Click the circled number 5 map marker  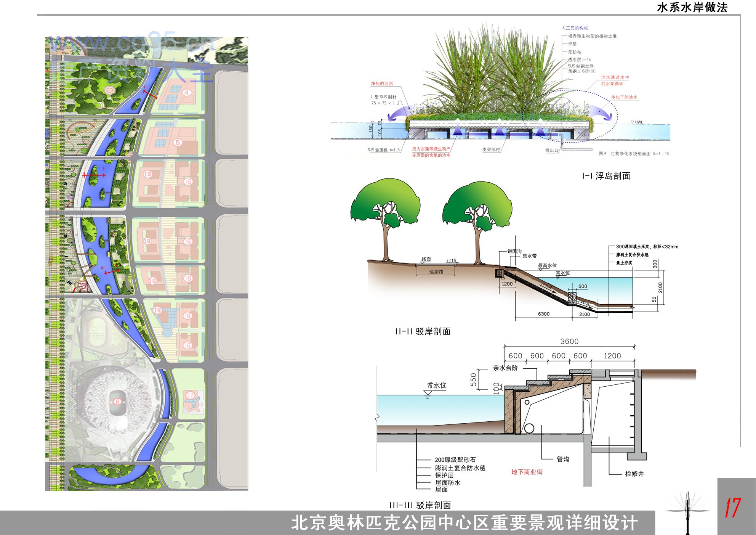click(178, 142)
